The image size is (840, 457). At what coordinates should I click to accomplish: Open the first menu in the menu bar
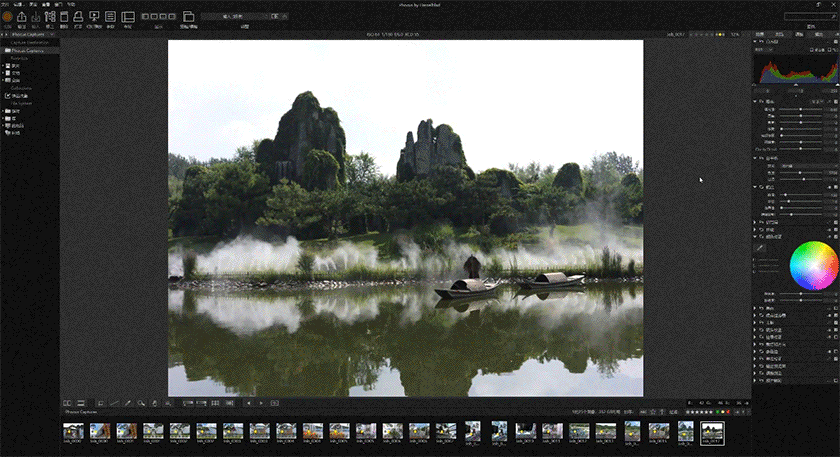pos(5,4)
